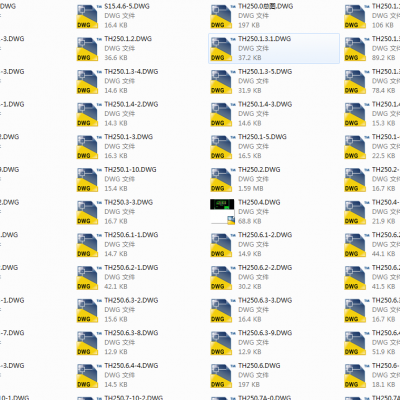Select the file sized 51.9 KB
Viewport: 400px width, 400px height.
[372, 343]
